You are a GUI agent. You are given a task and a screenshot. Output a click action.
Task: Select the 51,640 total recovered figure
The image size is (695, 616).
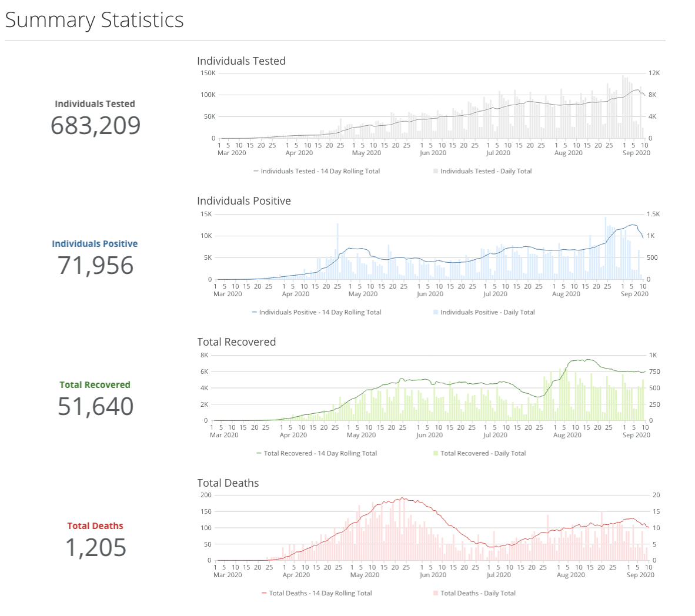coord(95,407)
